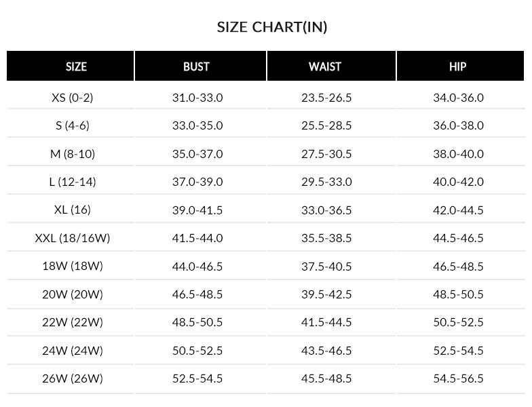The width and height of the screenshot is (532, 407).
Task: Click the BUST column header
Action: click(196, 66)
